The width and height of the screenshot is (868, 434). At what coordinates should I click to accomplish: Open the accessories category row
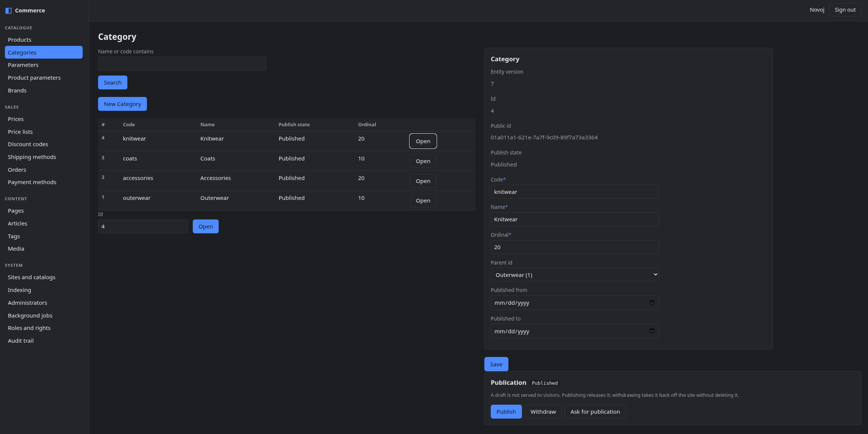[x=423, y=181]
